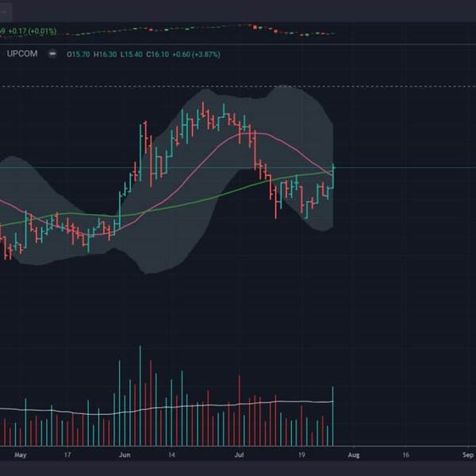Click the last volume bar on the right
Viewport: 476px width, 476px height.
coord(333,416)
